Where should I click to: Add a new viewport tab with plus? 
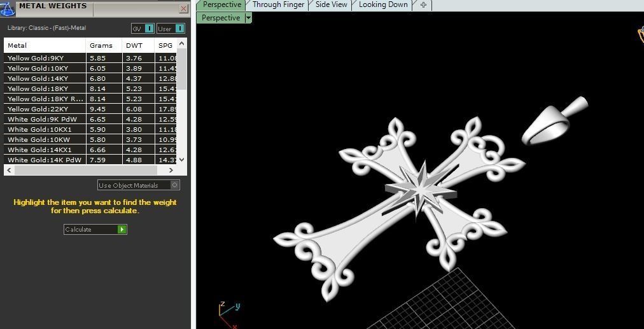tap(423, 5)
